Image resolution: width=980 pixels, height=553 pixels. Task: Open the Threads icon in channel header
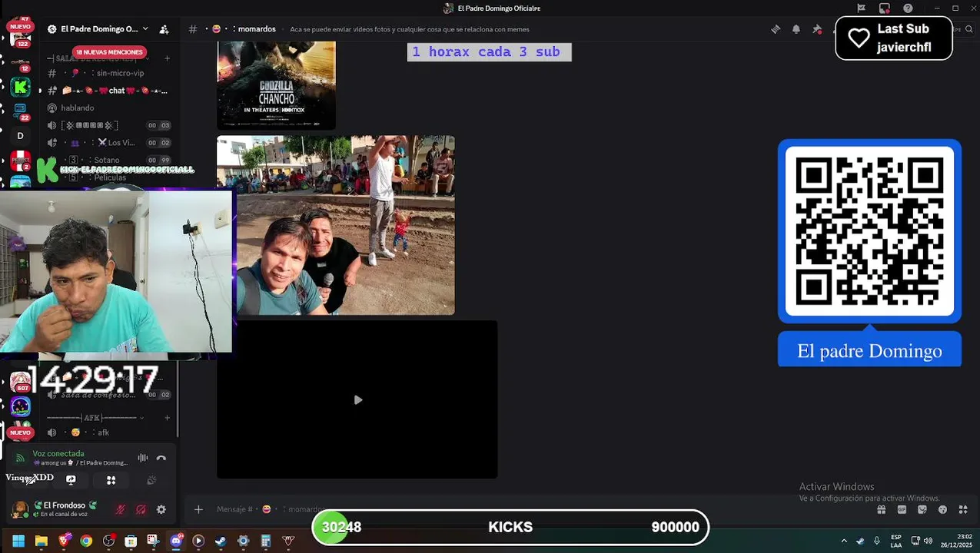coord(776,29)
